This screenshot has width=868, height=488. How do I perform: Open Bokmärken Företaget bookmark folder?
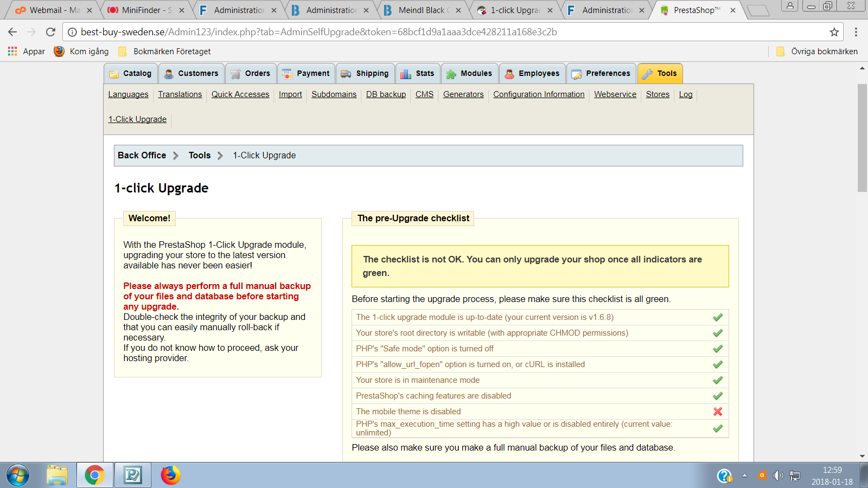[164, 52]
